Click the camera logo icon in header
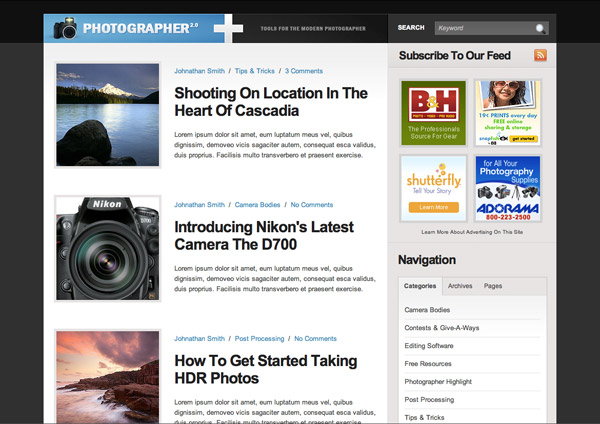 click(66, 28)
